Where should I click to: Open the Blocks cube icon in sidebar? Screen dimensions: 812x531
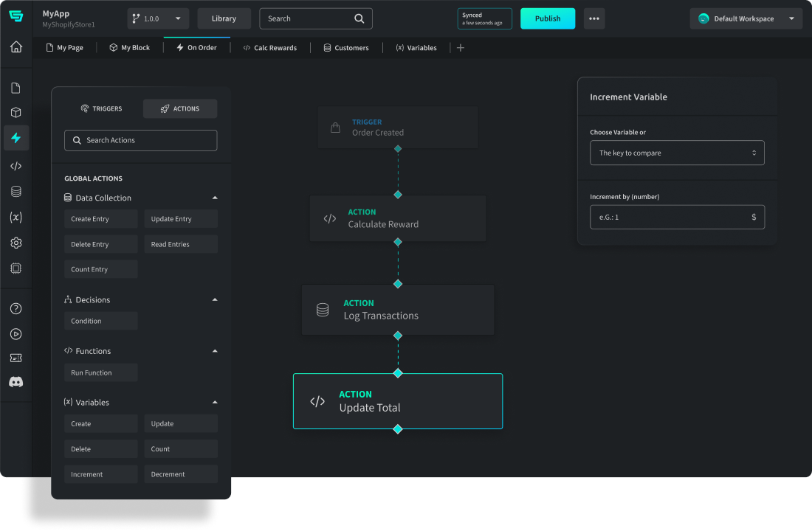pos(16,112)
